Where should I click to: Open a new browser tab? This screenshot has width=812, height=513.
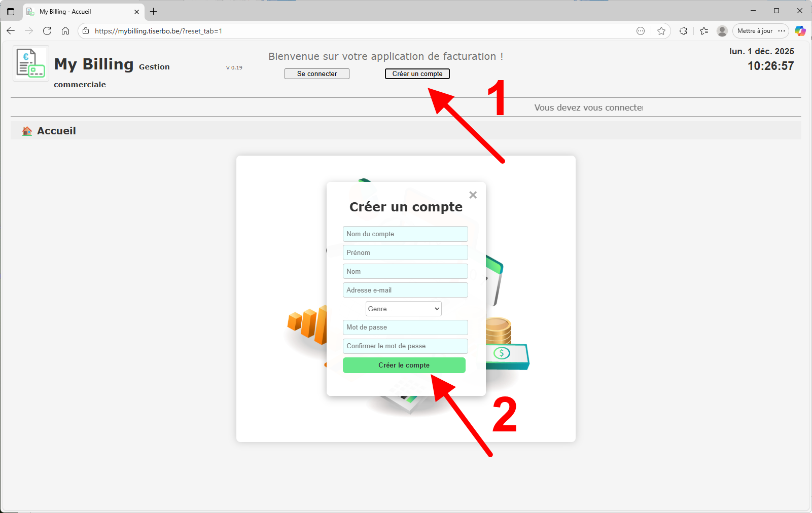pyautogui.click(x=154, y=11)
